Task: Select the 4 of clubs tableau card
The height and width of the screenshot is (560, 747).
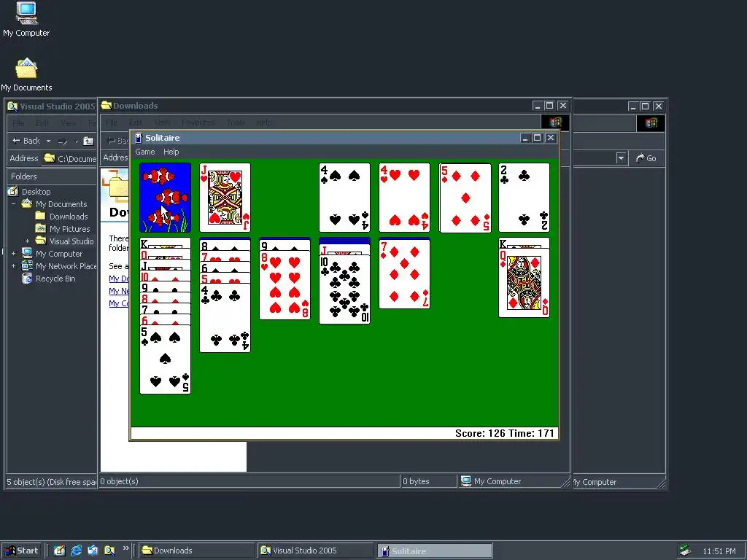Action: click(x=225, y=318)
